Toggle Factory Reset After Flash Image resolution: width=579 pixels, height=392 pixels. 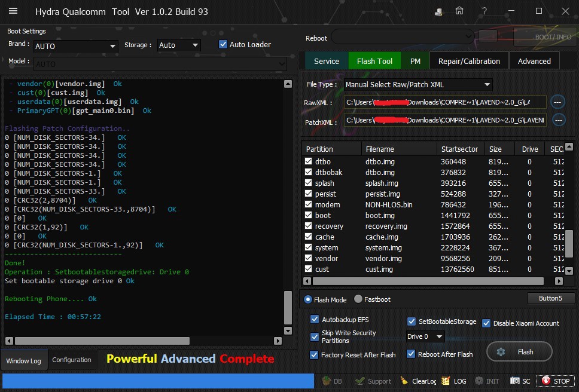(314, 355)
